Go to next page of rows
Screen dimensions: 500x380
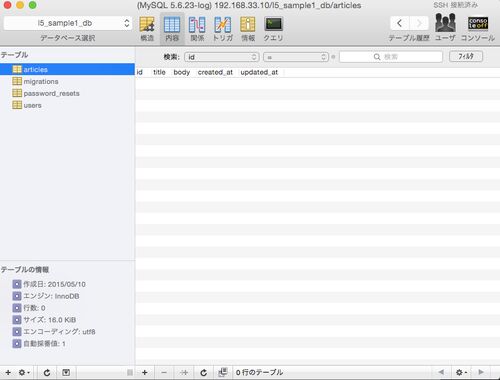pyautogui.click(x=481, y=372)
